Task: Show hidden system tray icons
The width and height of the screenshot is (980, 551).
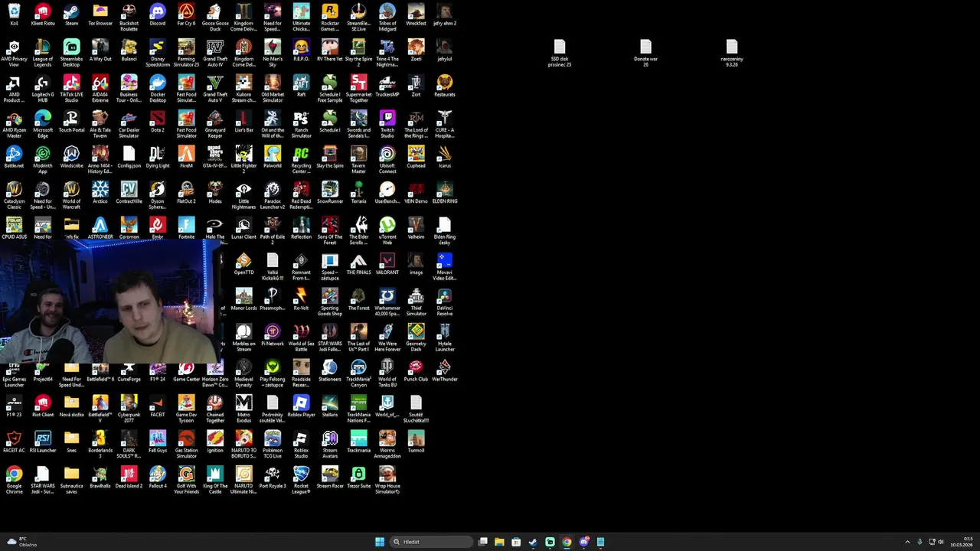Action: [907, 542]
